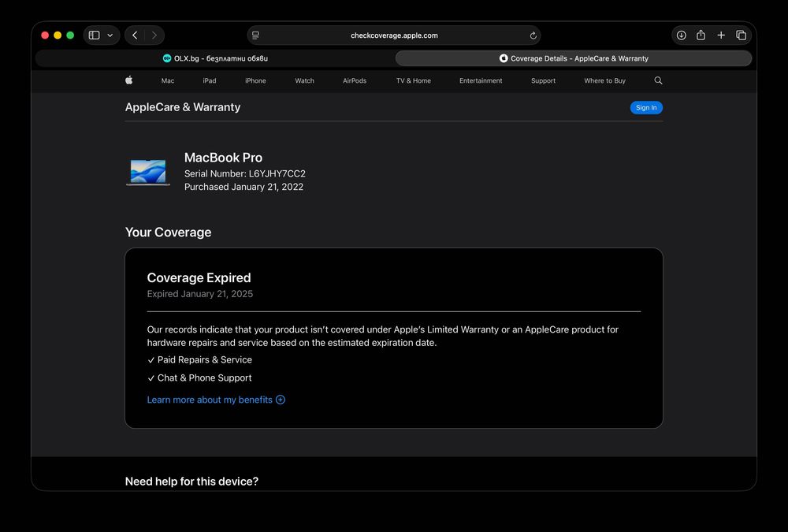Image resolution: width=788 pixels, height=532 pixels.
Task: Open the iPad menu item
Action: point(210,80)
